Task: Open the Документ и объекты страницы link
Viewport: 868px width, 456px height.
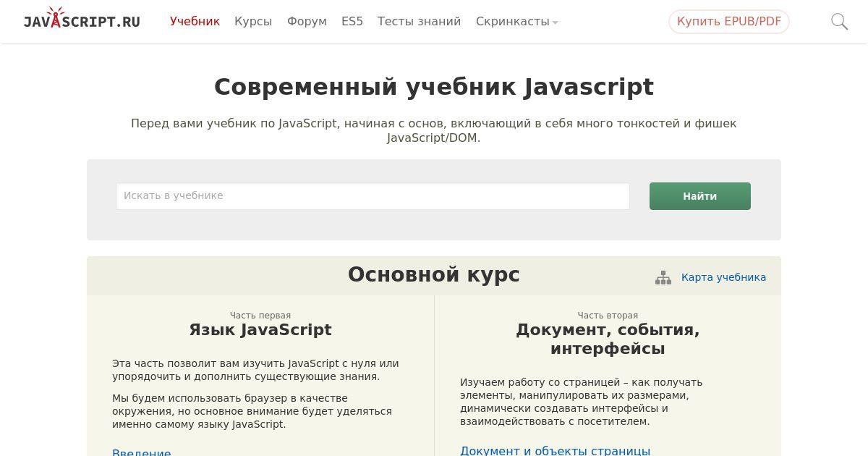Action: pyautogui.click(x=556, y=451)
